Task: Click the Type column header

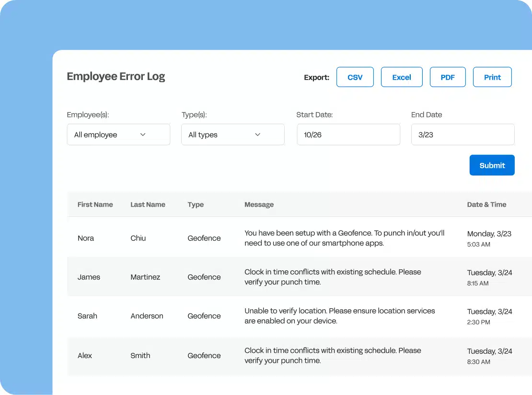Action: [x=196, y=205]
